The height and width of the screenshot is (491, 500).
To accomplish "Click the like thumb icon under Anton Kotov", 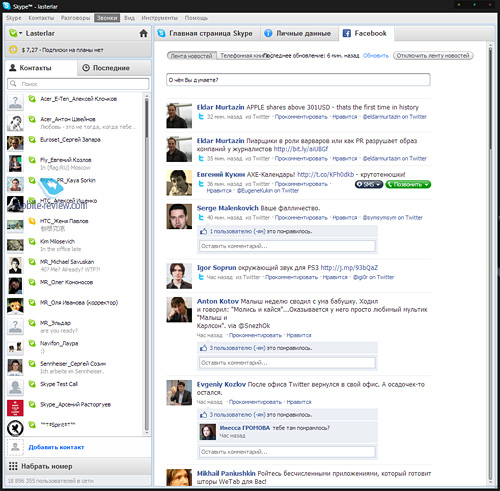I will pos(203,348).
